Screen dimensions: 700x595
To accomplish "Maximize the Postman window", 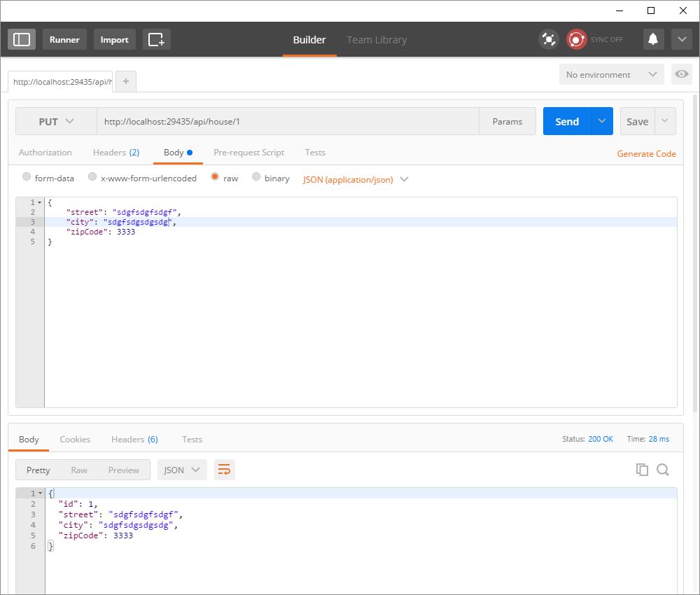I will 651,10.
